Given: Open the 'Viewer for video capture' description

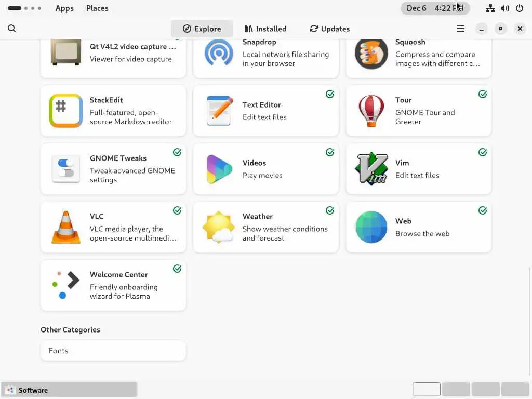Looking at the screenshot, I should [130, 59].
